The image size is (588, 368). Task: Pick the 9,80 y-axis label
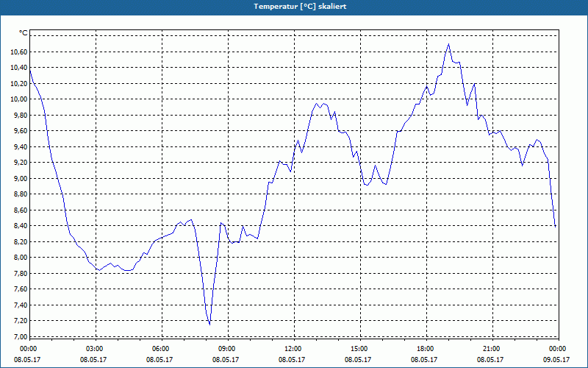click(x=21, y=116)
